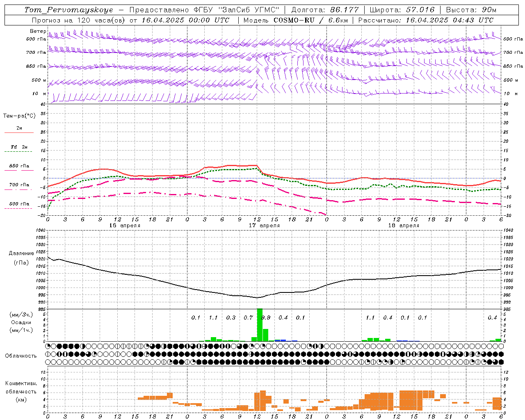
Task: Click the 9.9 precipitation total value
Action: [x=266, y=317]
